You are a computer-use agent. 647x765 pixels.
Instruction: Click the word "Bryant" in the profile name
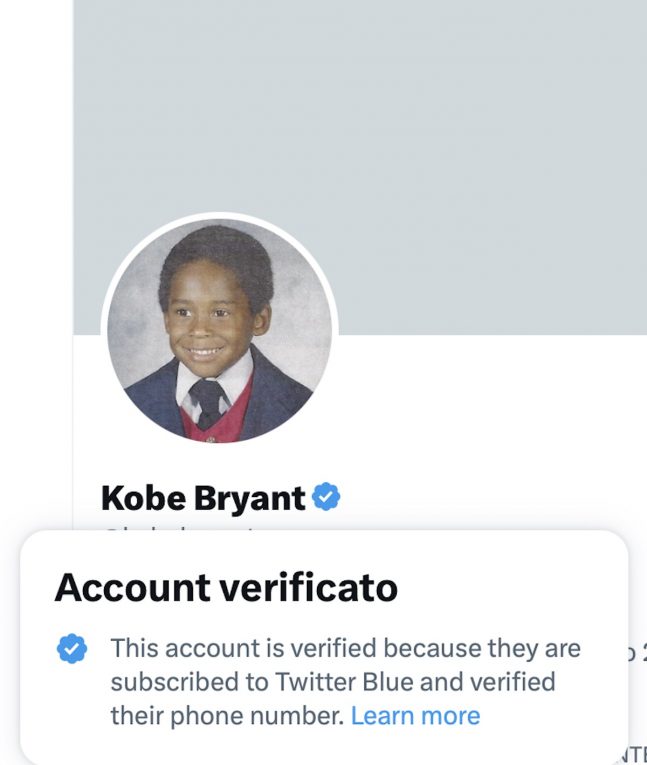(257, 498)
